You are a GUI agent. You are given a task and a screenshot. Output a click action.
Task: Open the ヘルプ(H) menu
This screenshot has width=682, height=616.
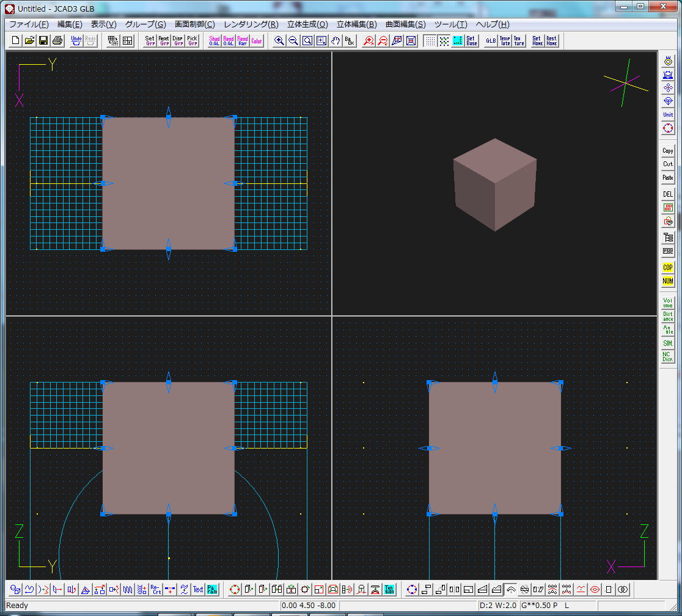coord(493,24)
